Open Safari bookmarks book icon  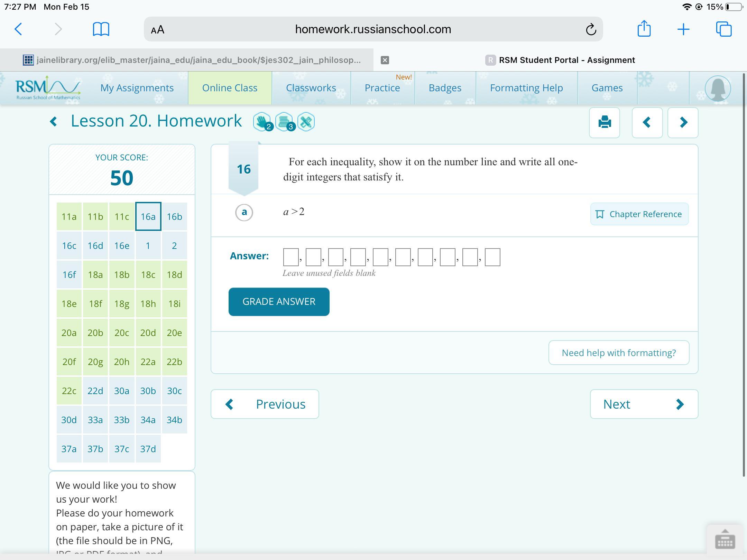(x=101, y=29)
